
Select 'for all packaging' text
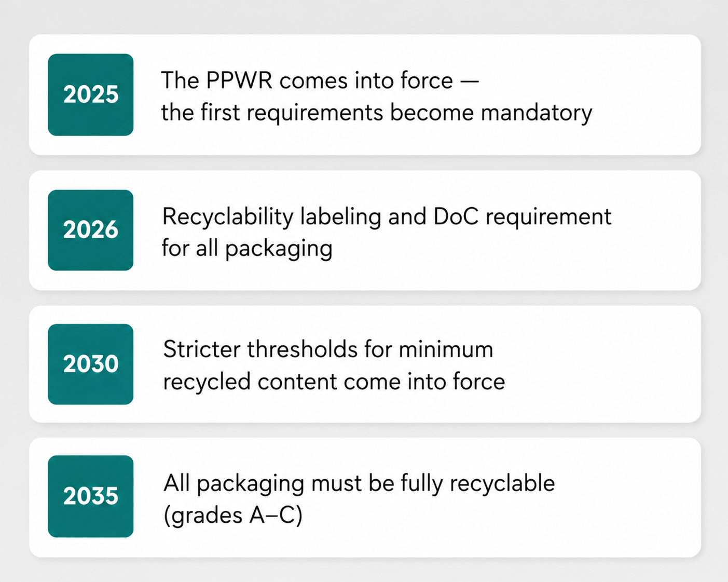click(247, 249)
